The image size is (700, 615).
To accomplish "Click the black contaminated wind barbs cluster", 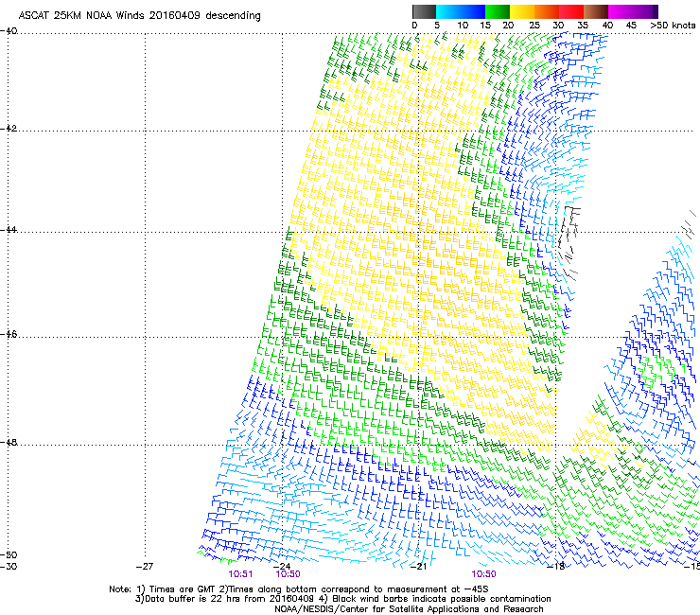I will [x=568, y=241].
